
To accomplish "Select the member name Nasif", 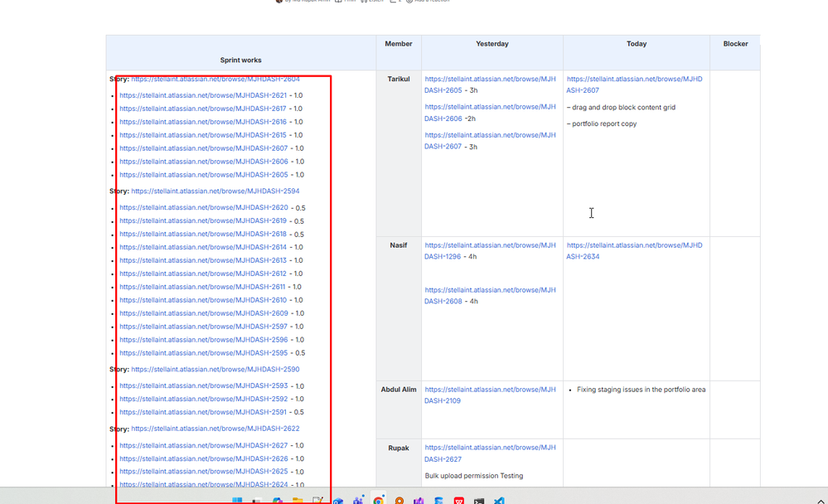I will point(399,245).
